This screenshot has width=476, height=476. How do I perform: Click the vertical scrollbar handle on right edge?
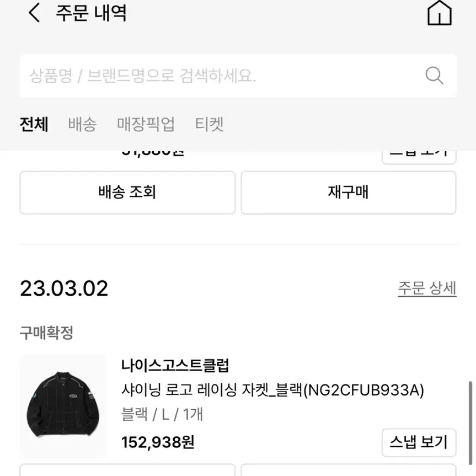(470, 423)
